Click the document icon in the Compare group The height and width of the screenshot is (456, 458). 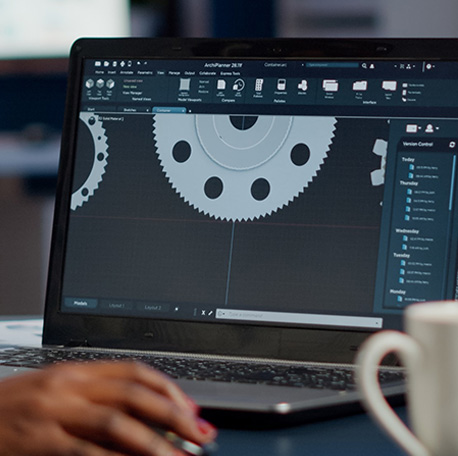pos(221,85)
